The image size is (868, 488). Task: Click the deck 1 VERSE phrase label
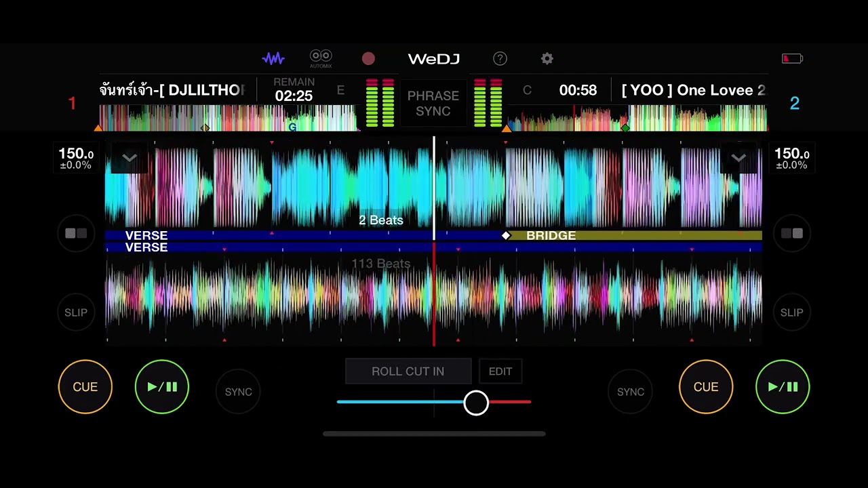[x=146, y=235]
